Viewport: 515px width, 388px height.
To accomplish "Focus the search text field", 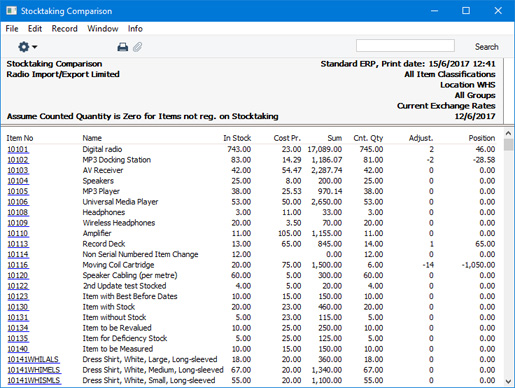I will tap(405, 46).
